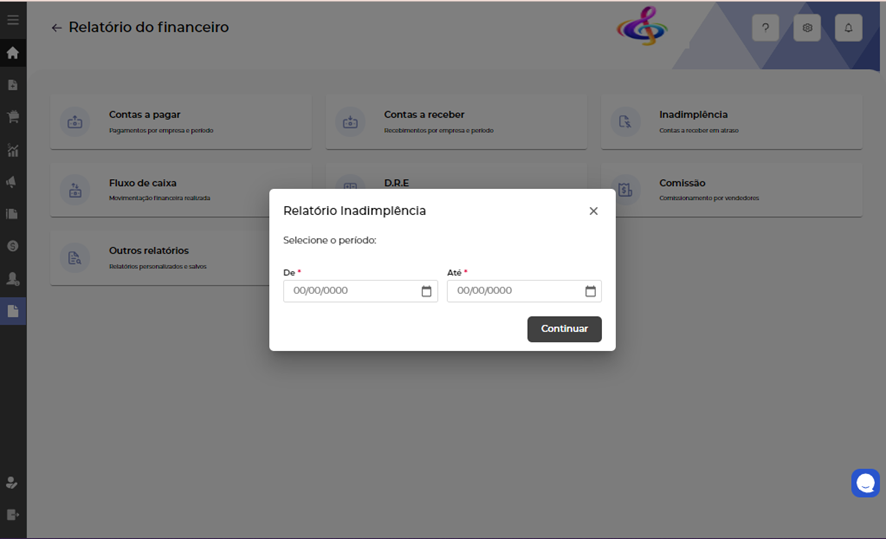Open settings gear icon in header
886x539 pixels.
click(x=807, y=28)
